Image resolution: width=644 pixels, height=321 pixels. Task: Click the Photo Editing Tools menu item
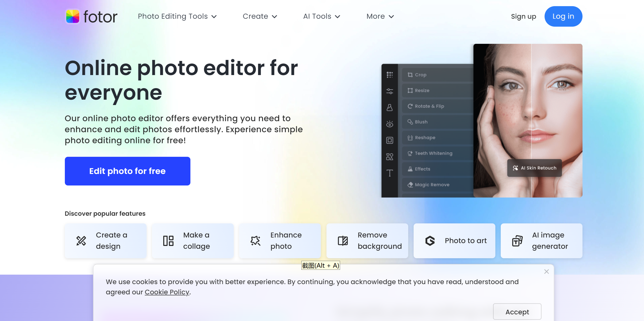point(177,16)
